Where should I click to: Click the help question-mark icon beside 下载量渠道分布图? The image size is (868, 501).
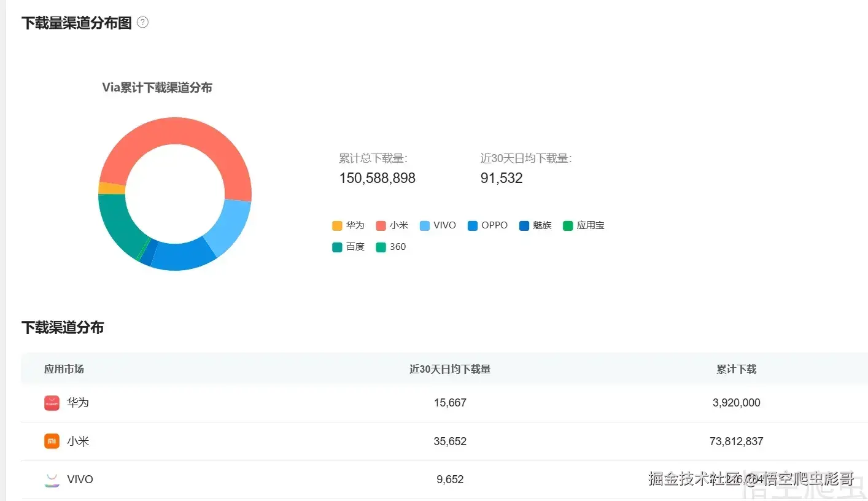pyautogui.click(x=142, y=23)
